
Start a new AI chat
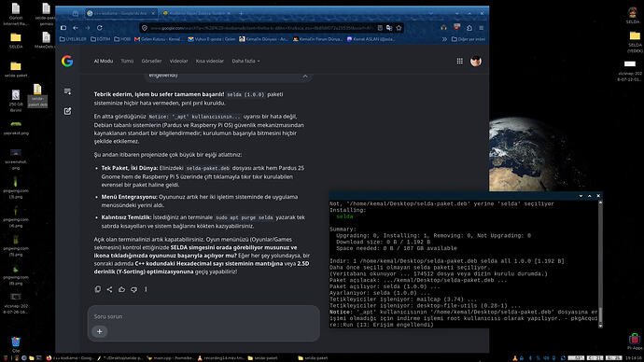tap(68, 111)
